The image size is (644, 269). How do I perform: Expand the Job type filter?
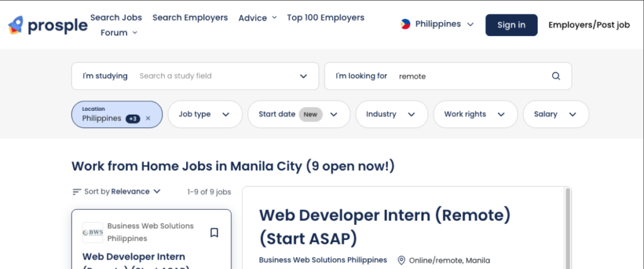[204, 115]
